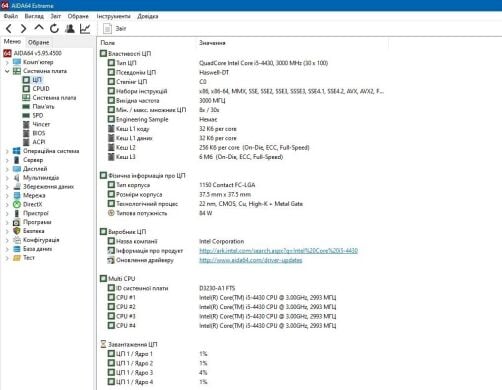This screenshot has height=390, width=502.
Task: Click the Звіт report page icon
Action: point(107,29)
